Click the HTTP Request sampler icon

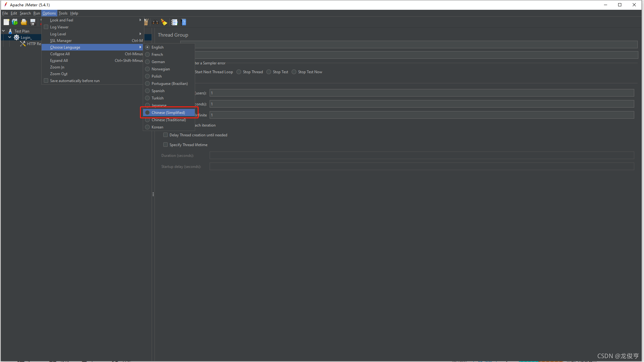23,44
